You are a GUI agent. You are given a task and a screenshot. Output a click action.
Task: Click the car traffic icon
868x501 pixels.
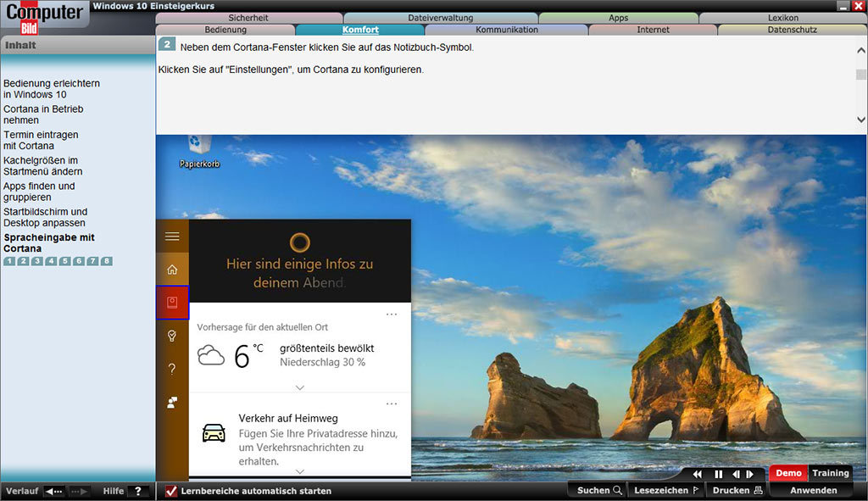click(x=214, y=432)
